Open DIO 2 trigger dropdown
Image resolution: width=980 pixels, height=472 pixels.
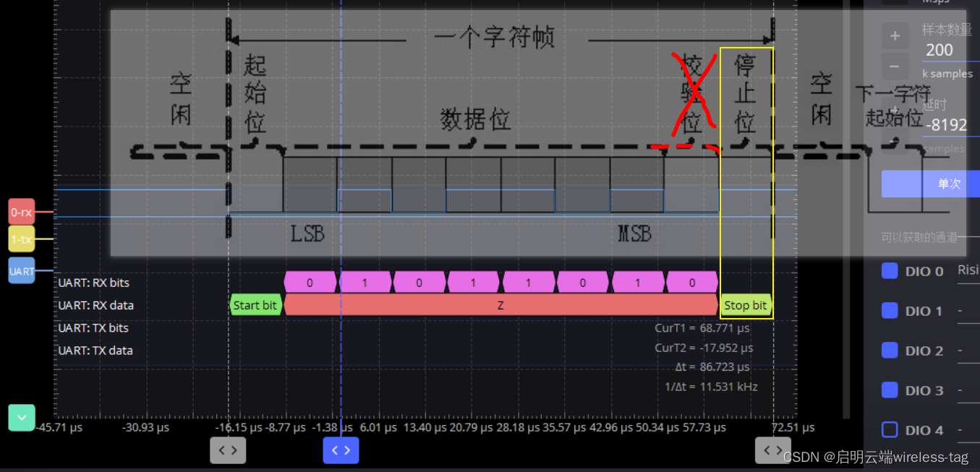pyautogui.click(x=968, y=351)
